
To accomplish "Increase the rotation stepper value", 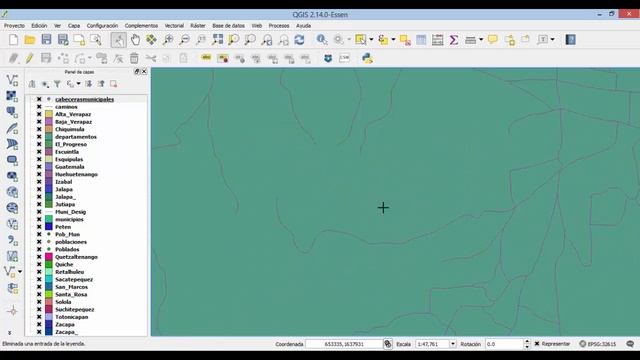I will 527,342.
